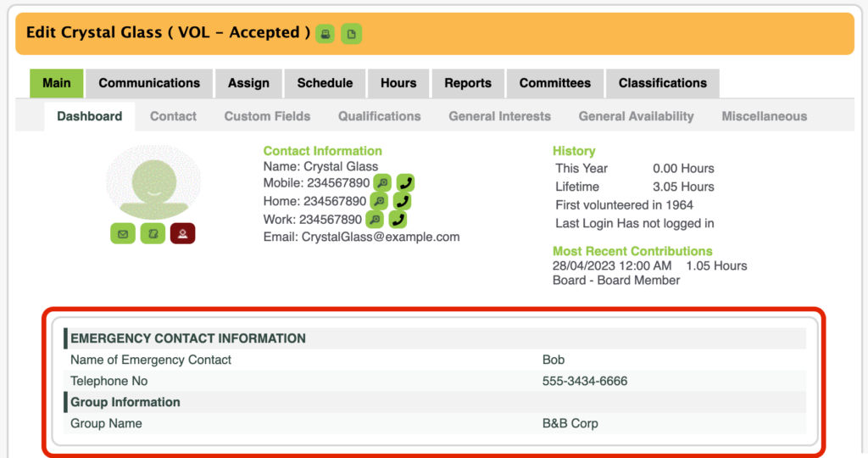Go to the Hours tab
The image size is (868, 458).
(x=398, y=83)
